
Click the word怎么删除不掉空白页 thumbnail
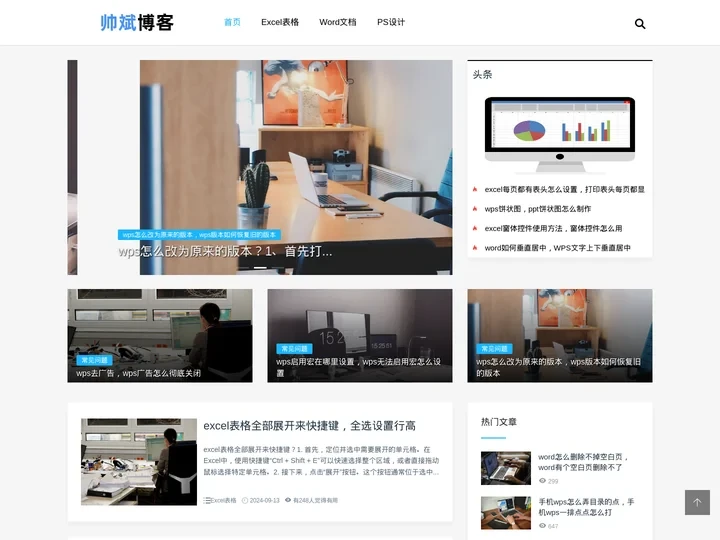click(x=506, y=468)
